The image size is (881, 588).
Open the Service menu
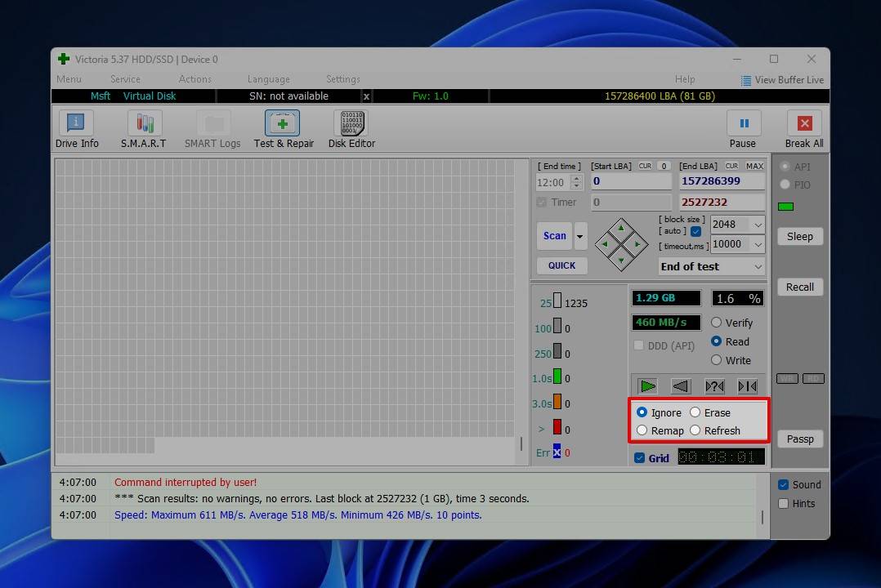125,79
